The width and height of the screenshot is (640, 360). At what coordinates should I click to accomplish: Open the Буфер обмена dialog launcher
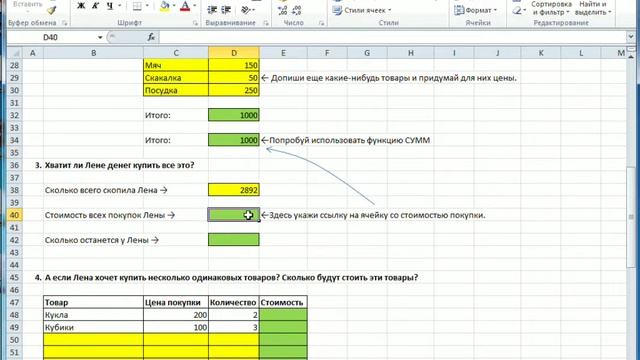(64, 23)
